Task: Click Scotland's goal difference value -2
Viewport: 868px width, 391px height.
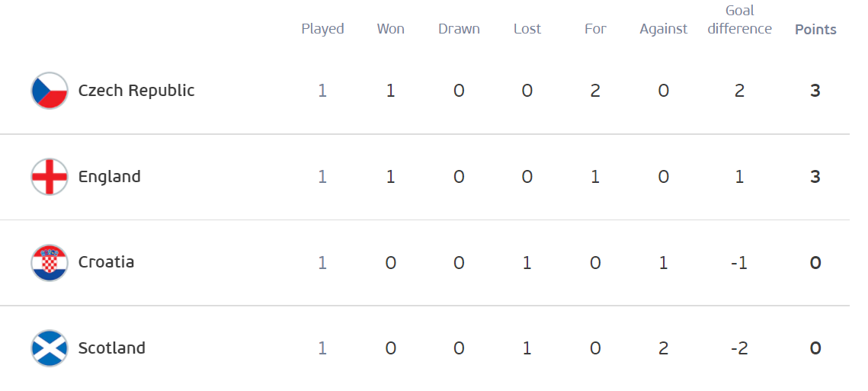Action: (739, 348)
